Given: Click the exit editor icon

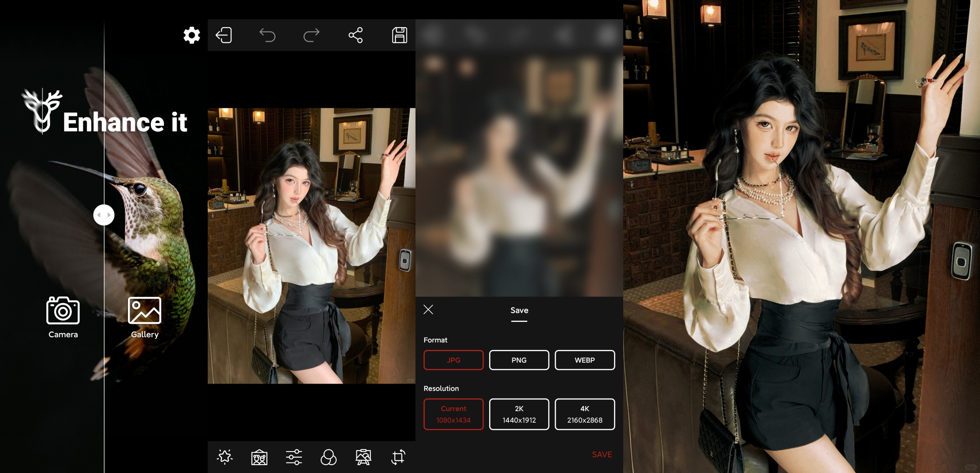Looking at the screenshot, I should click(224, 35).
